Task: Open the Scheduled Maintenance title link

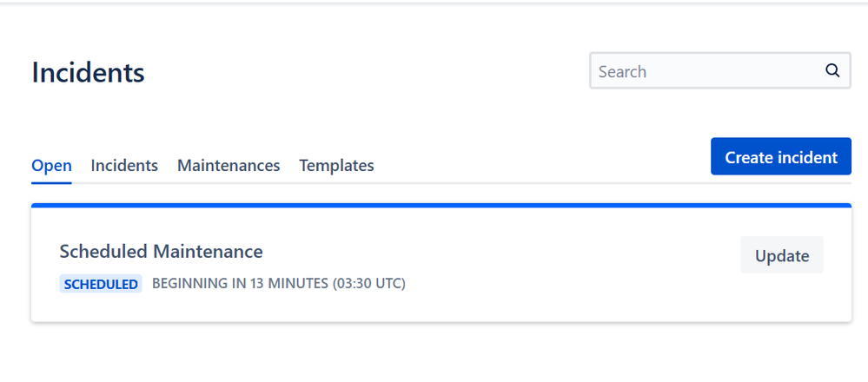Action: pyautogui.click(x=161, y=252)
